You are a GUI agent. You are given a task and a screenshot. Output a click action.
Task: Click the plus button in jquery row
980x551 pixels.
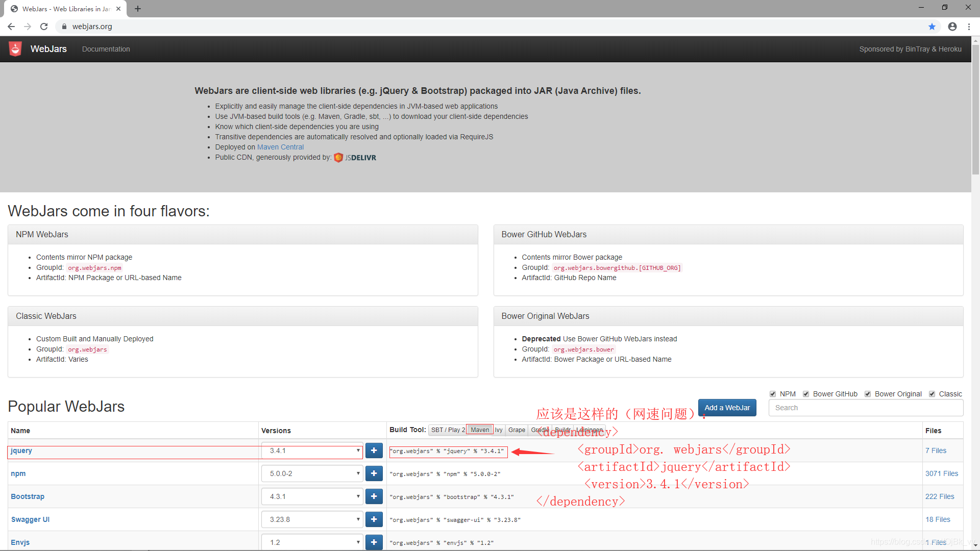pos(374,450)
